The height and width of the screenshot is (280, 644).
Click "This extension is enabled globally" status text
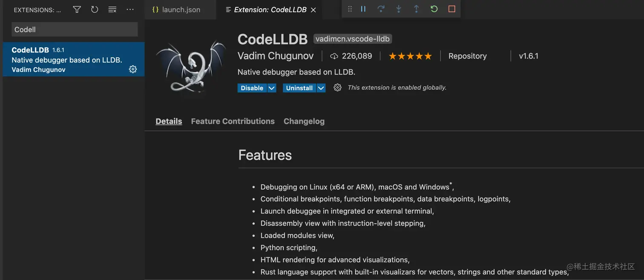click(397, 88)
